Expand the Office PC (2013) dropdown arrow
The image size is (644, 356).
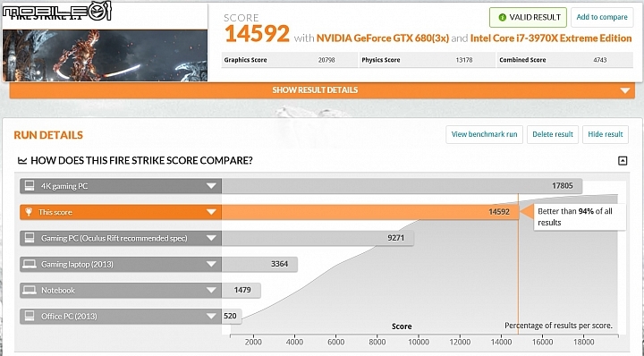[211, 316]
